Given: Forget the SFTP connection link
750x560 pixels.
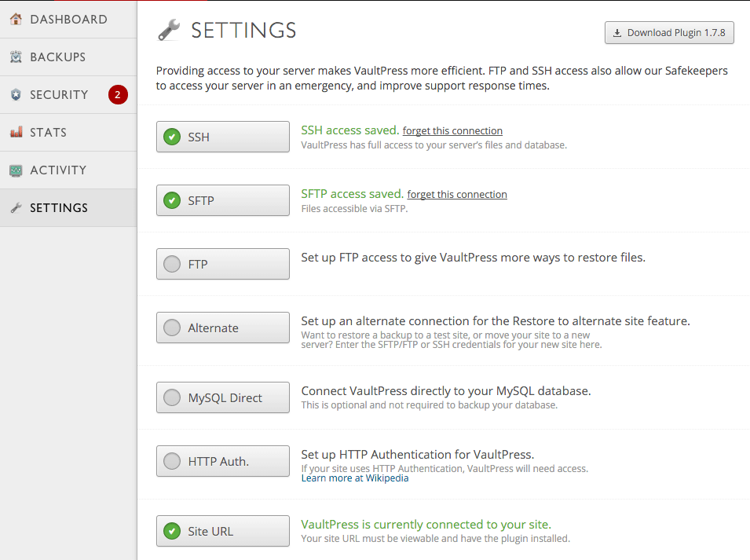Looking at the screenshot, I should pyautogui.click(x=457, y=194).
